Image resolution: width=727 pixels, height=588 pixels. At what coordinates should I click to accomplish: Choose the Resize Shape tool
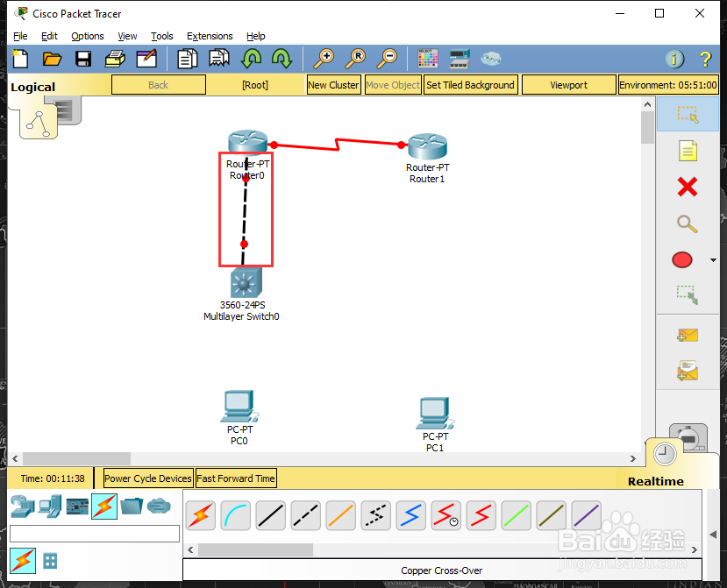coord(688,294)
